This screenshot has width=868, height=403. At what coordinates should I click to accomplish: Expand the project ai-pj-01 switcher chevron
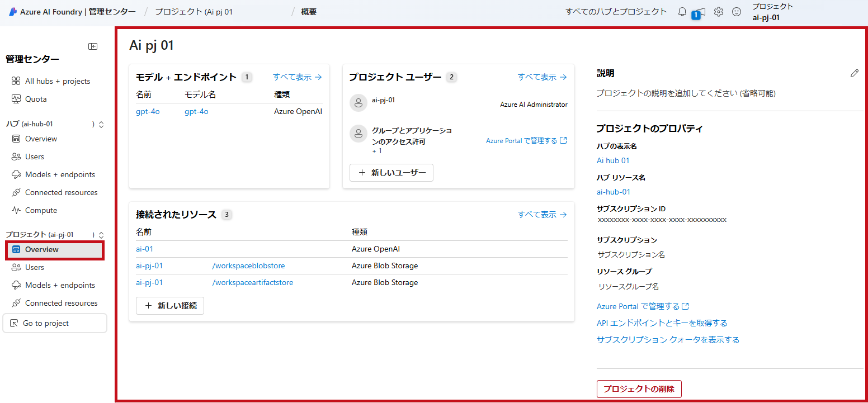coord(101,235)
